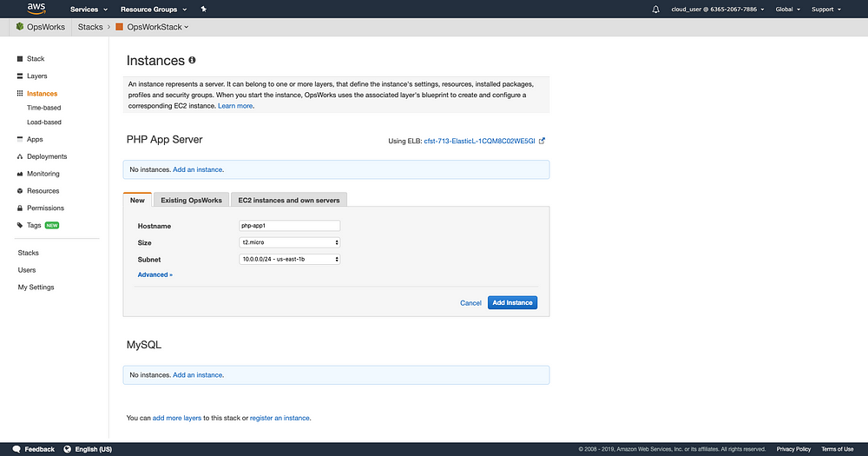The height and width of the screenshot is (456, 868).
Task: Open My Settings in sidebar
Action: (36, 287)
